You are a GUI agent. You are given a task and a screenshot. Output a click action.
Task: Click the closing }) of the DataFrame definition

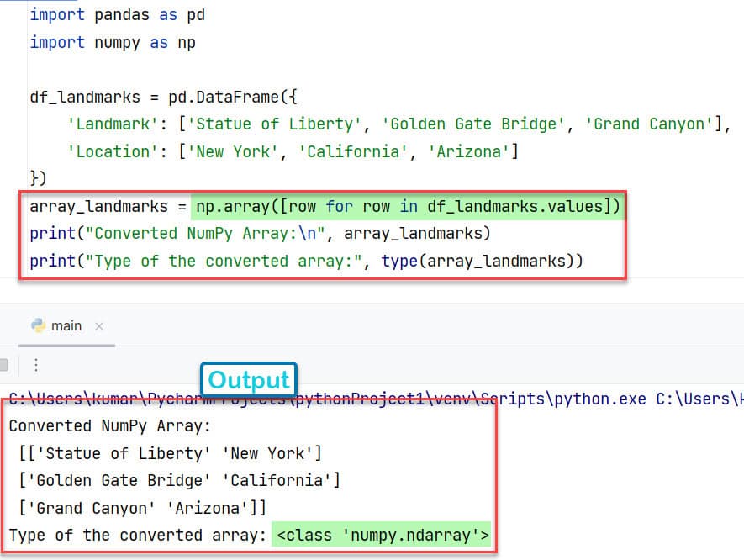coord(38,177)
